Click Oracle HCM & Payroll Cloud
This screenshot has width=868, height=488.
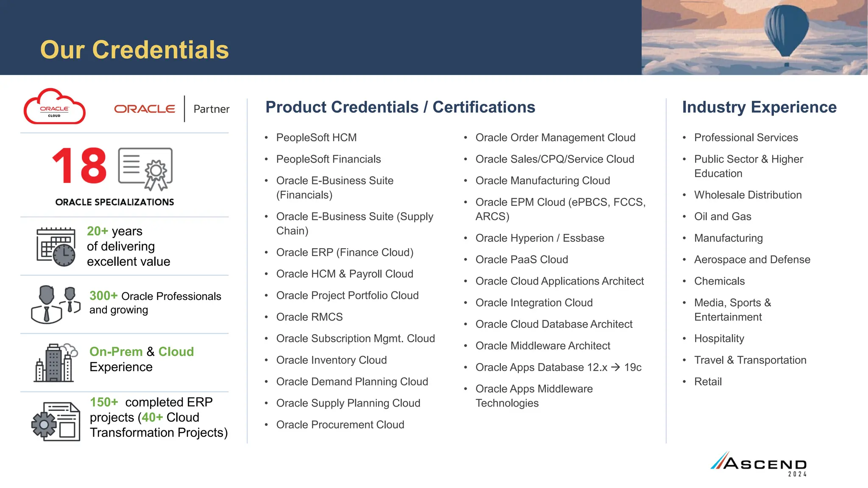tap(345, 274)
